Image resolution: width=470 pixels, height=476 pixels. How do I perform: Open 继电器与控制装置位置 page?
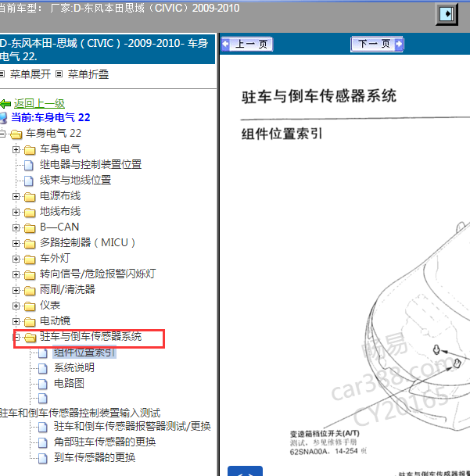tap(91, 164)
